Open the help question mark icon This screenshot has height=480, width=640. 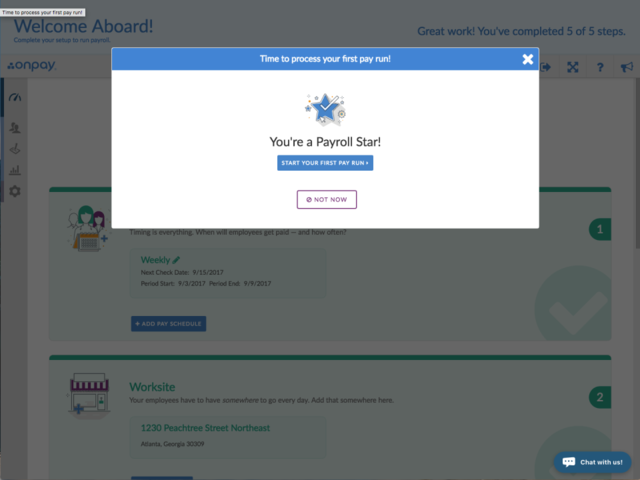pos(600,67)
